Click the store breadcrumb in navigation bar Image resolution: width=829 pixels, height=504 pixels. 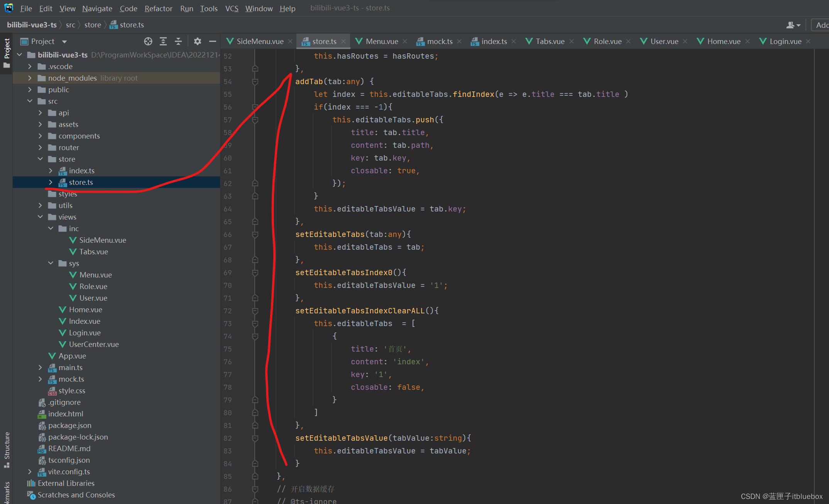93,25
